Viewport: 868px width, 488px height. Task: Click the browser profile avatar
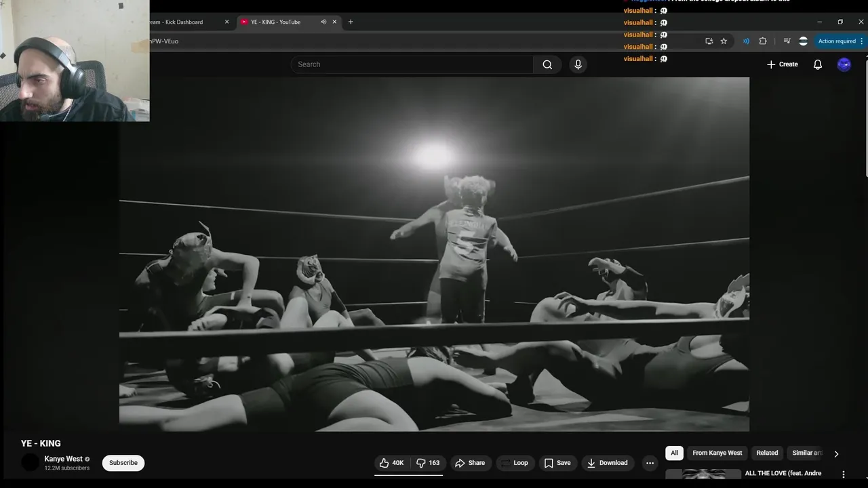[804, 41]
